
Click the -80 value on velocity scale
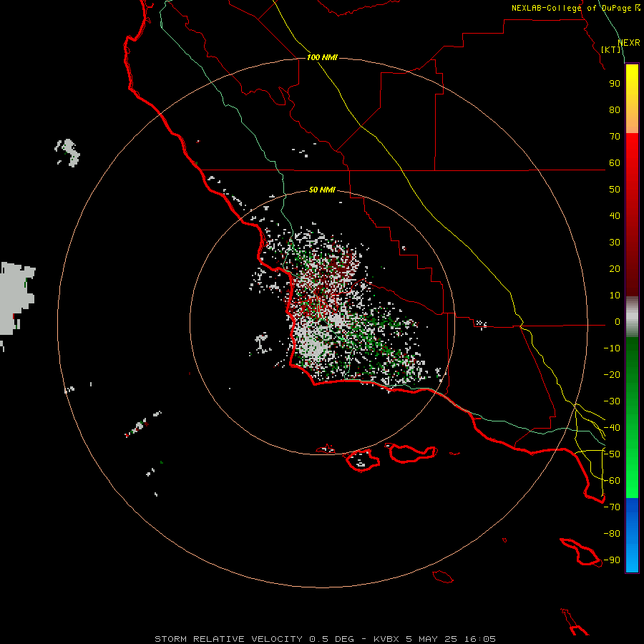[x=612, y=534]
